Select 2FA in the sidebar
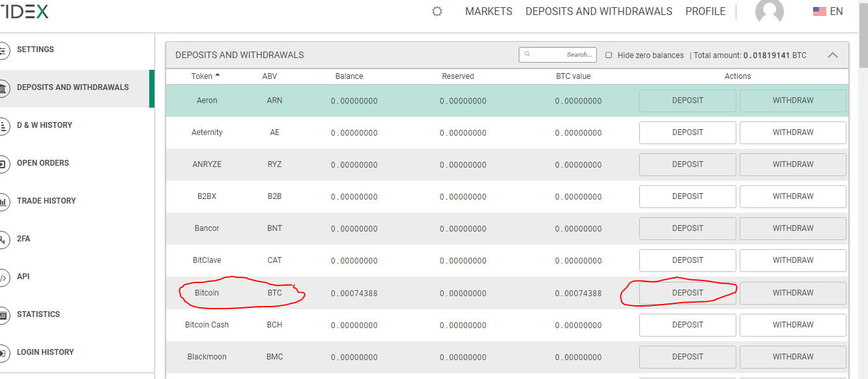Image resolution: width=868 pixels, height=379 pixels. [23, 239]
